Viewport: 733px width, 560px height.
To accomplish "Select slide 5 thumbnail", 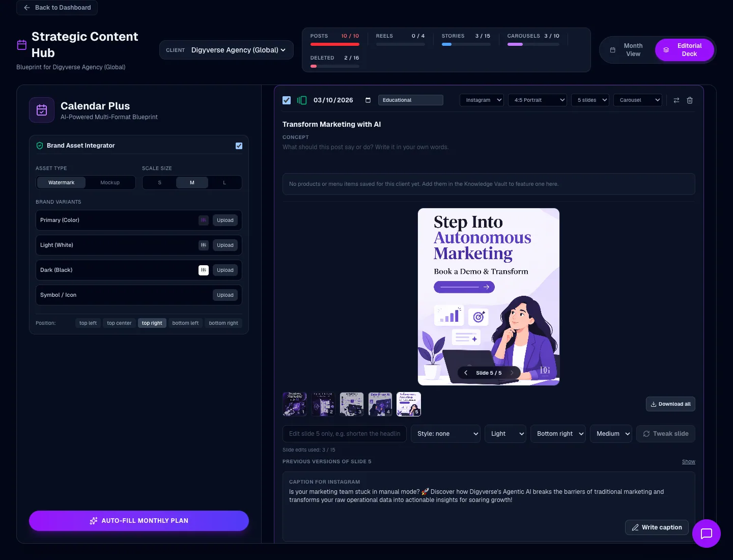I will pos(409,404).
